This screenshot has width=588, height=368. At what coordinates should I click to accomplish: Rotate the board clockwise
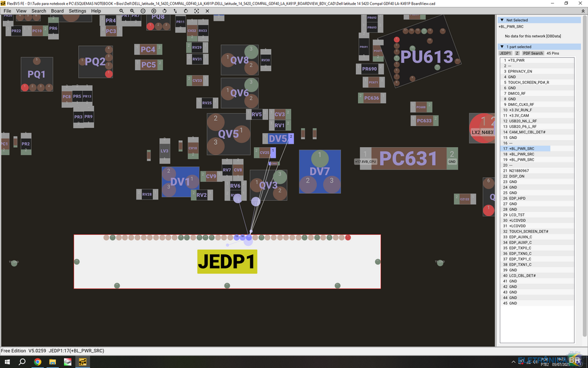tap(186, 11)
